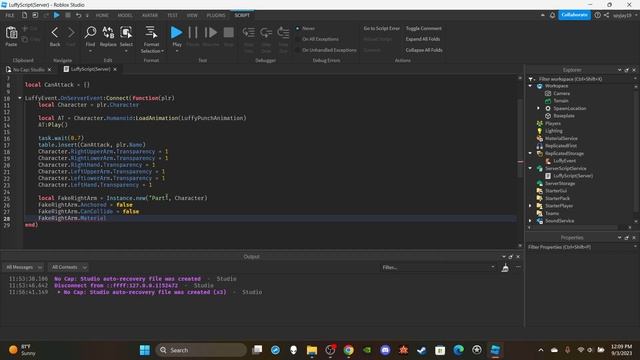The image size is (640, 360).
Task: Select Lighting service in Explorer
Action: [553, 131]
